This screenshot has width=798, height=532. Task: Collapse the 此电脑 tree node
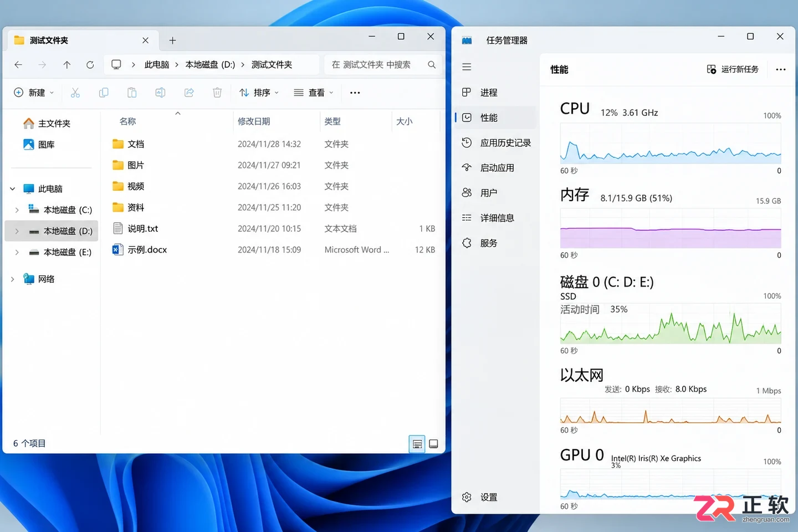12,189
